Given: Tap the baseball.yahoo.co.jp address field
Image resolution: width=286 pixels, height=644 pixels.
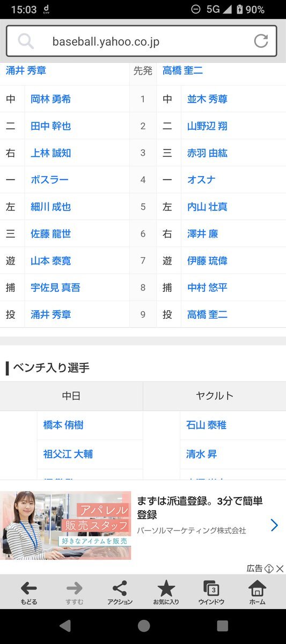Looking at the screenshot, I should coord(142,41).
